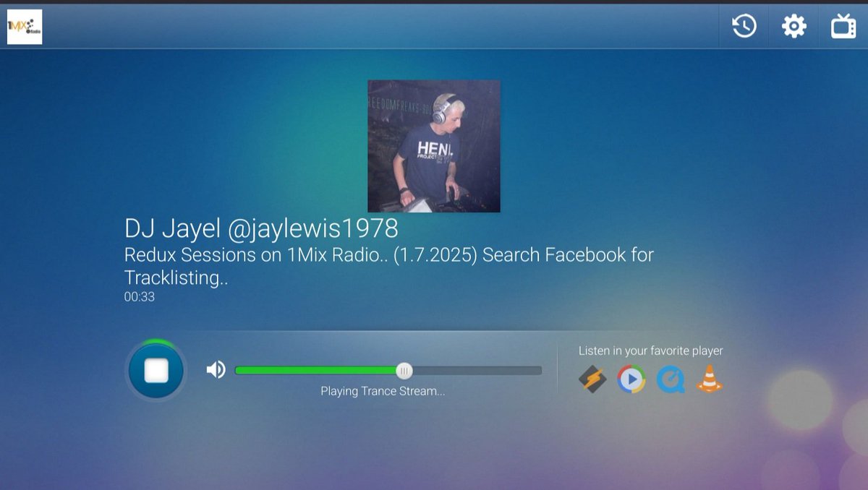Open settings via the gear icon
This screenshot has width=868, height=490.
click(x=793, y=26)
